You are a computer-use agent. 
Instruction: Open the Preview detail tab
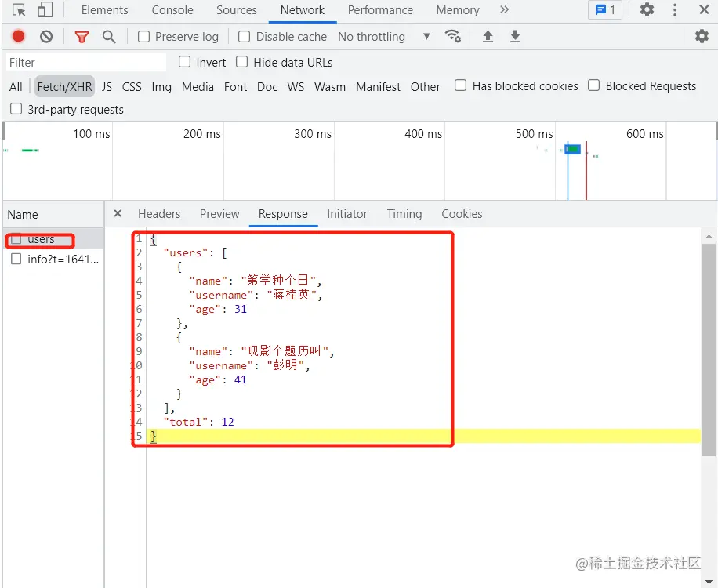click(219, 214)
